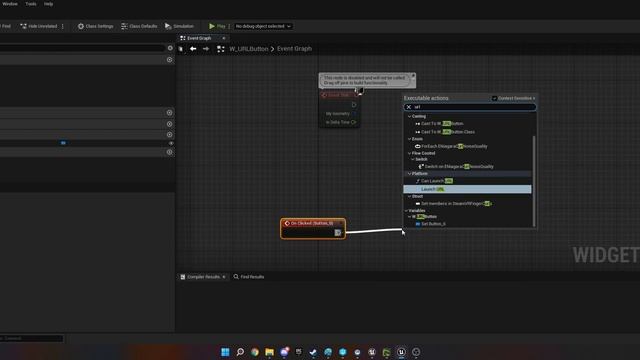Select the highlighted Launch URL action

click(467, 189)
